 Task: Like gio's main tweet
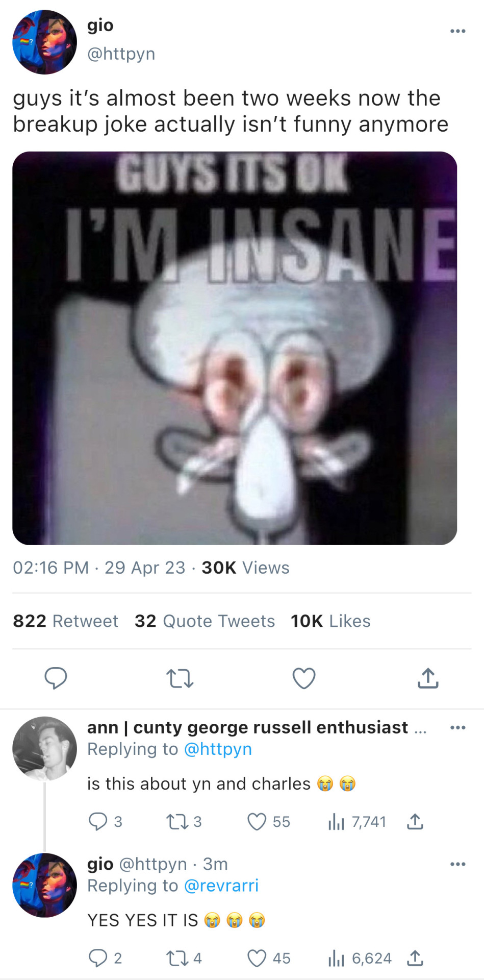304,678
